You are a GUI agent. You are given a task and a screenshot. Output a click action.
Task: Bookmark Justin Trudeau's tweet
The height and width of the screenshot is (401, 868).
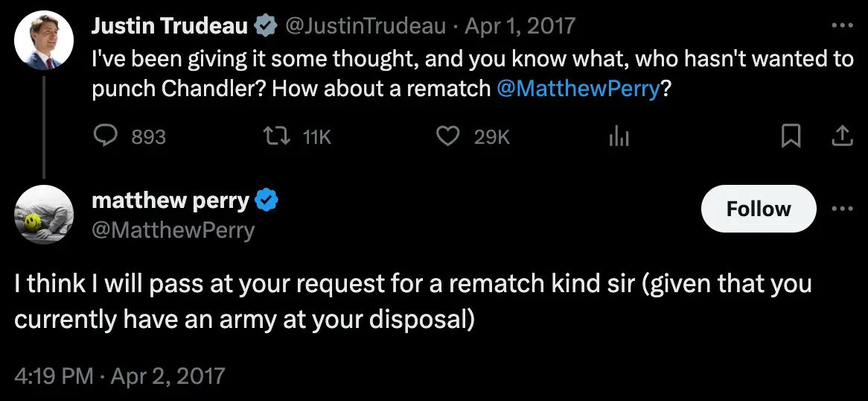(x=791, y=136)
